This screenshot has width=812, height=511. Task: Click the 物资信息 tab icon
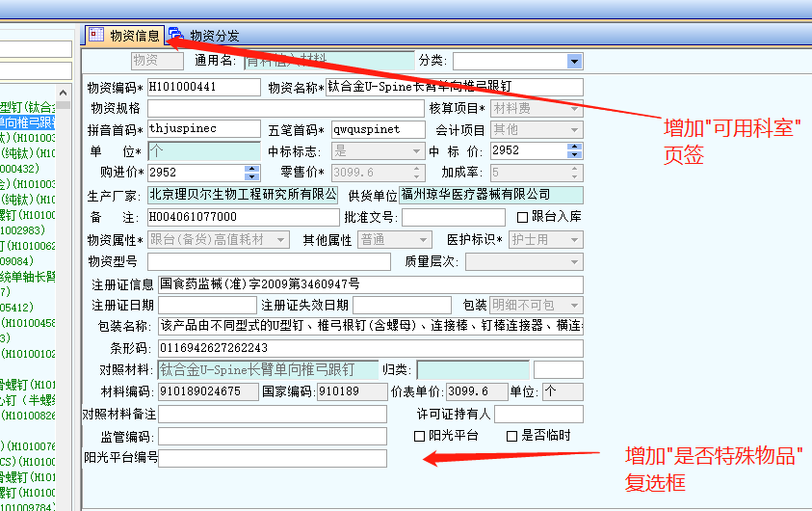pyautogui.click(x=96, y=35)
